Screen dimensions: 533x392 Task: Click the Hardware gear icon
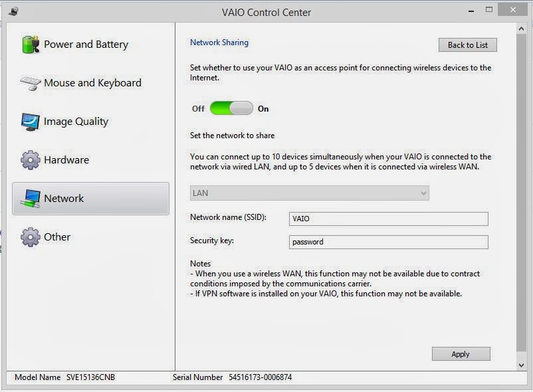coord(31,159)
